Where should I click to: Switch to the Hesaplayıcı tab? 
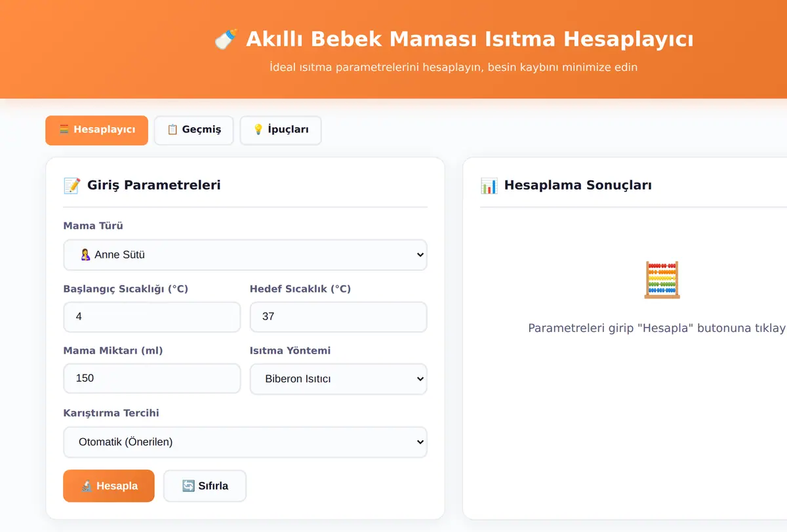(96, 130)
